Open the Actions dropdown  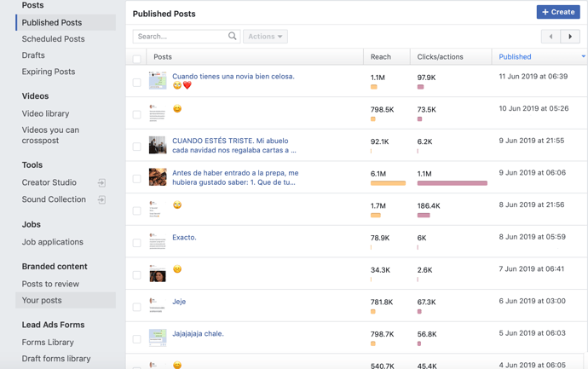265,37
